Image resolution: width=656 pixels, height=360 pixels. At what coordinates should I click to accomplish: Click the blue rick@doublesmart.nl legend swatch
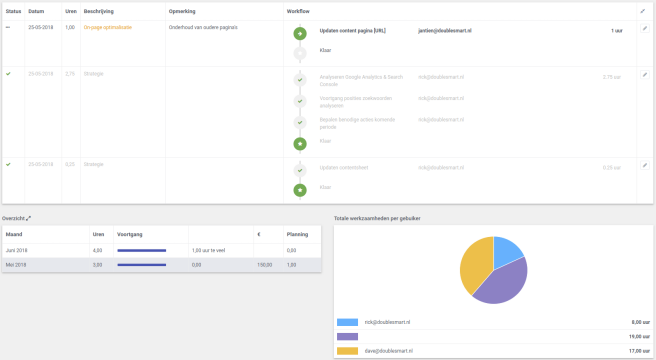tap(347, 322)
